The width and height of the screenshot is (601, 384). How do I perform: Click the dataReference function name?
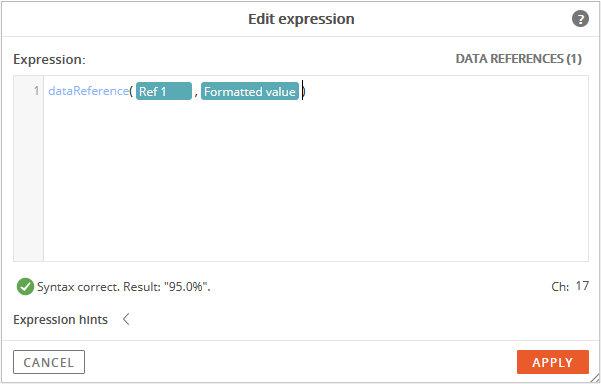(88, 91)
